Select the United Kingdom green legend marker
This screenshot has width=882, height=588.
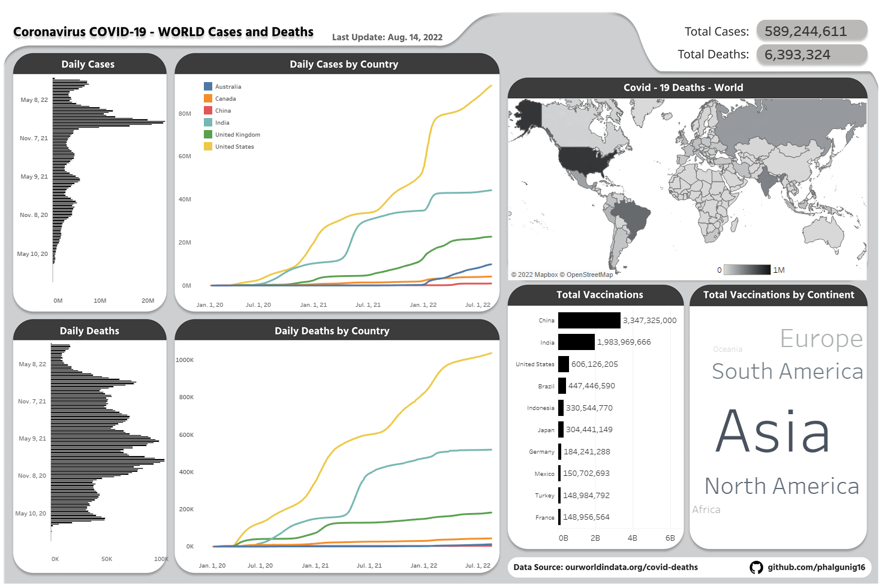coord(207,134)
